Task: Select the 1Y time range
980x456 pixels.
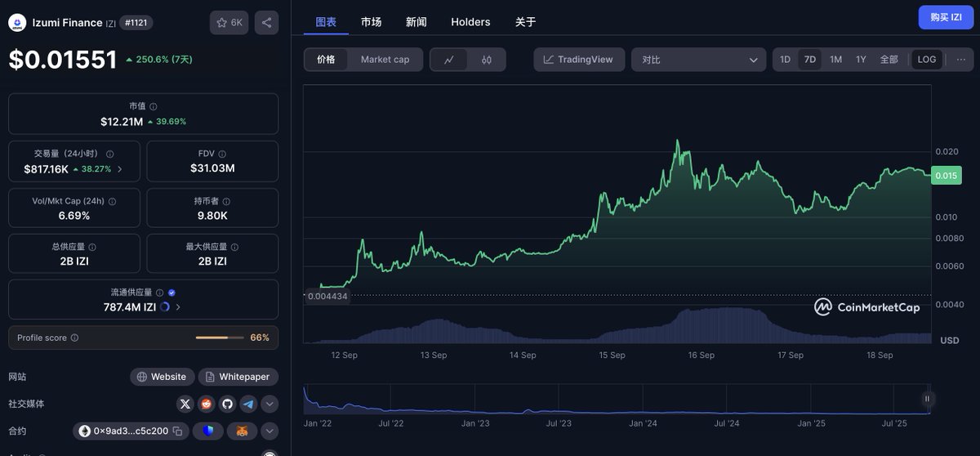Action: [x=861, y=60]
